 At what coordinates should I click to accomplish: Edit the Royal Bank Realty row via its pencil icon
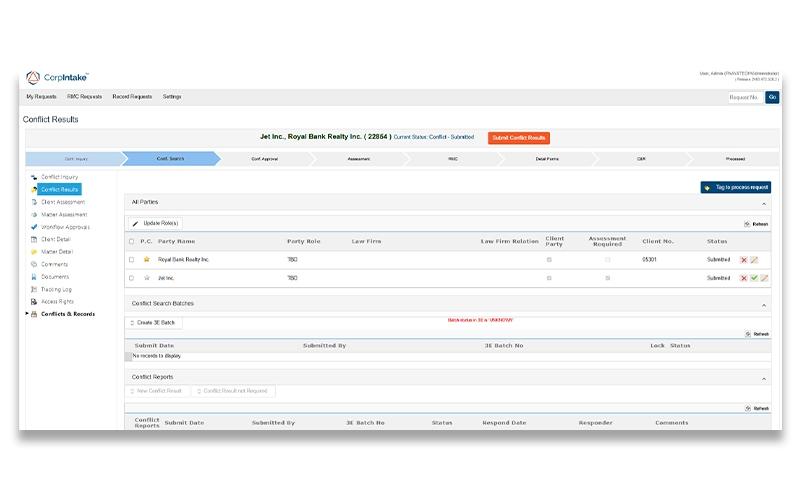754,260
